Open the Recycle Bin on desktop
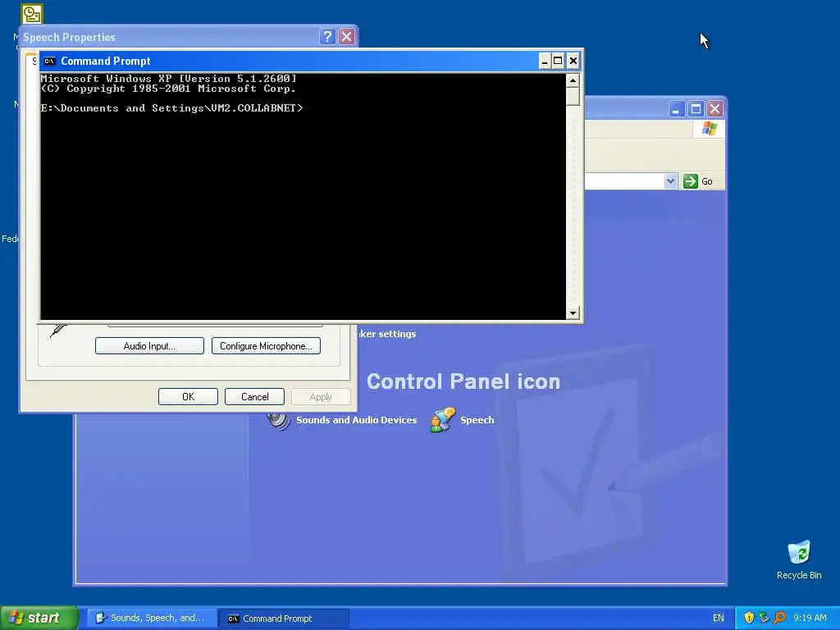 point(799,553)
